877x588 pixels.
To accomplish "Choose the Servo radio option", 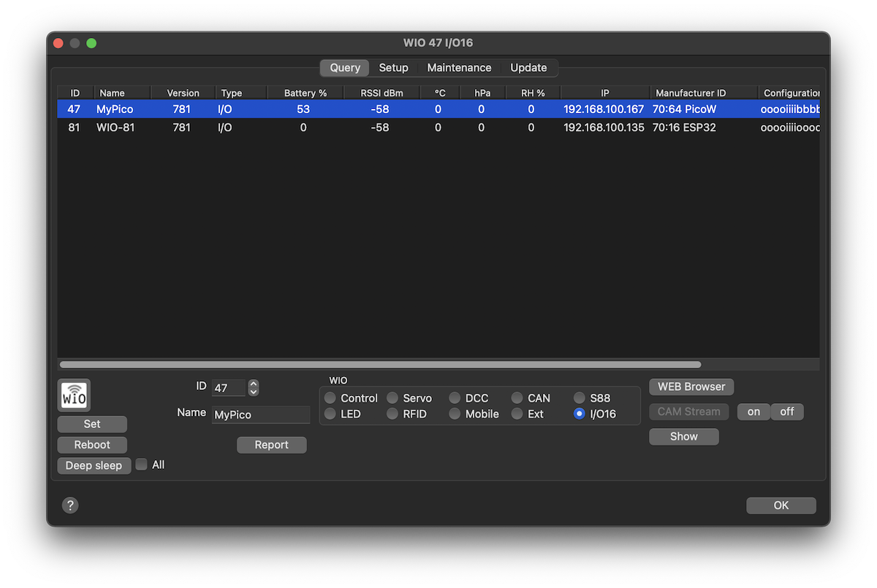I will tap(393, 398).
